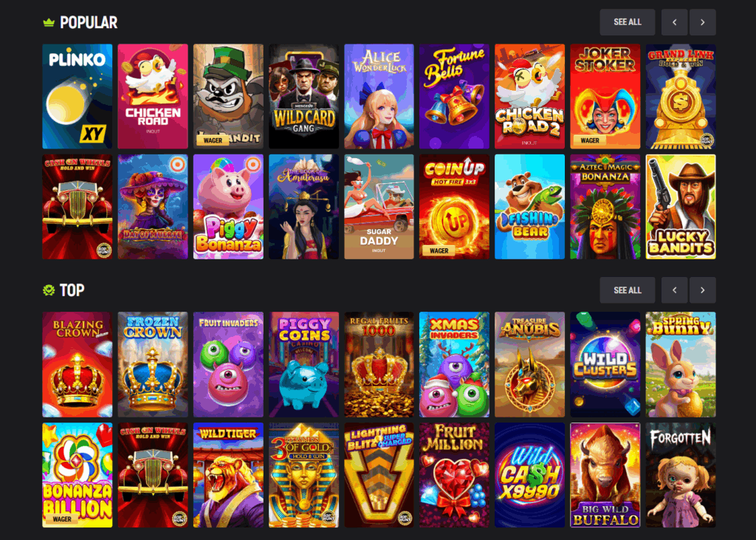Launch Chicken Road 2 game
The width and height of the screenshot is (756, 540).
pyautogui.click(x=529, y=97)
